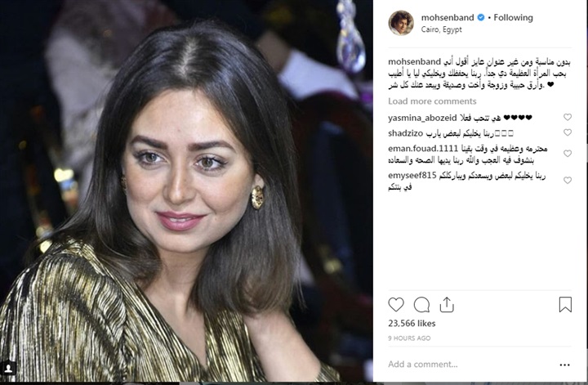Open mohsenband profile avatar
This screenshot has width=588, height=385.
point(401,23)
